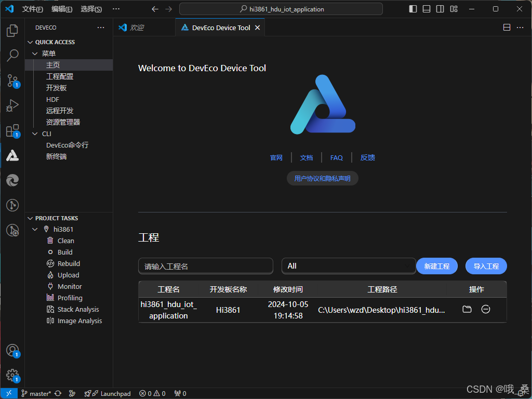Click the 新建工程 button
Image resolution: width=532 pixels, height=399 pixels.
pyautogui.click(x=436, y=266)
